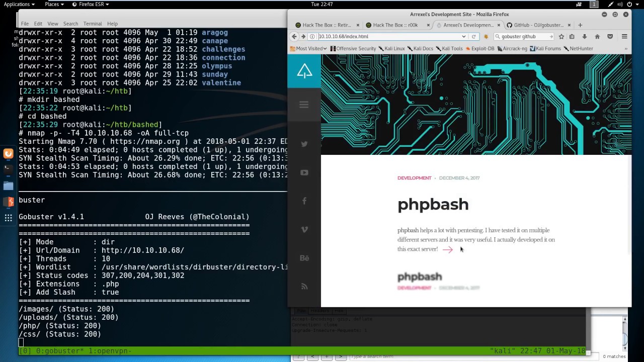The image size is (644, 362).
Task: Open Pocket save icon
Action: pyautogui.click(x=610, y=36)
